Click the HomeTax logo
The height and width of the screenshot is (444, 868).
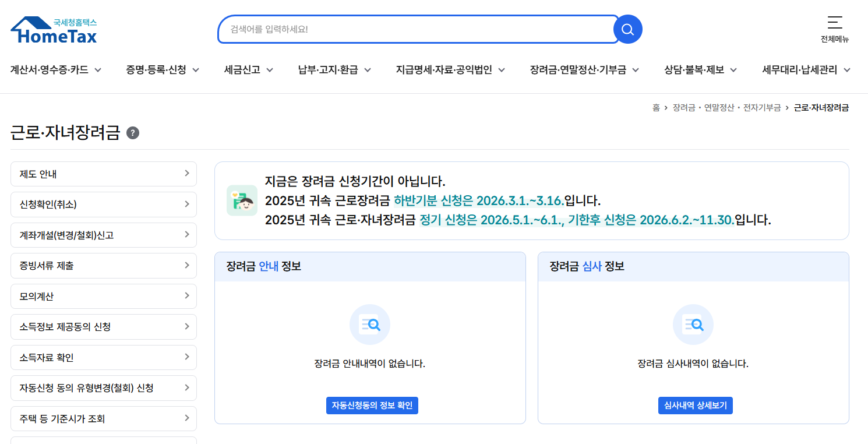54,30
